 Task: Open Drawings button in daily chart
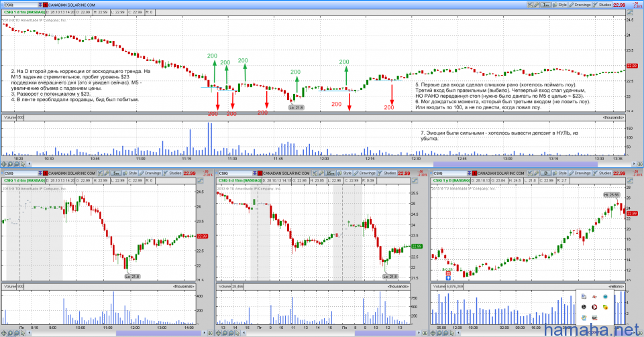click(x=580, y=174)
